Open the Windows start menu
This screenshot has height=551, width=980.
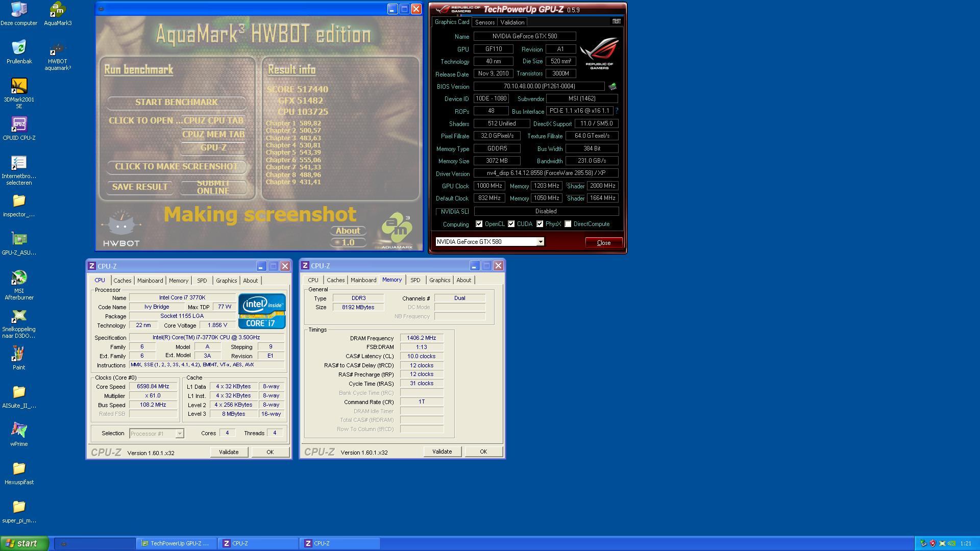(24, 543)
